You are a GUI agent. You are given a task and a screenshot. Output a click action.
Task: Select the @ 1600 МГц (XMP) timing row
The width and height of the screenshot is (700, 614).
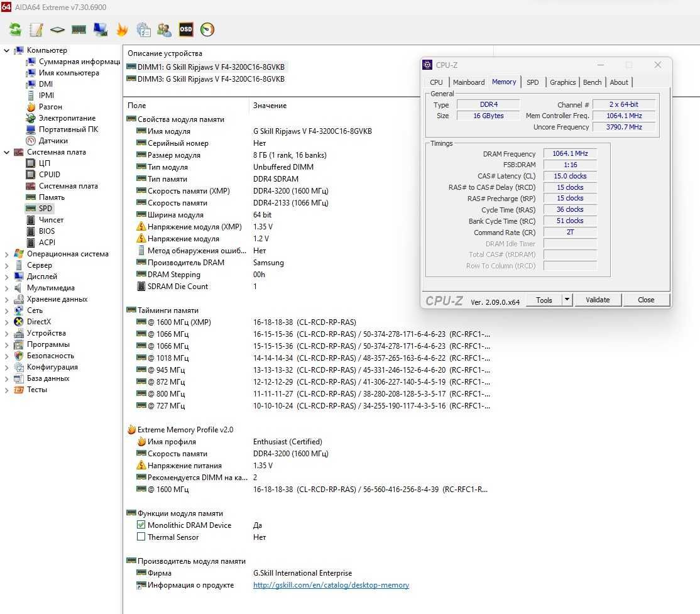[x=246, y=322]
